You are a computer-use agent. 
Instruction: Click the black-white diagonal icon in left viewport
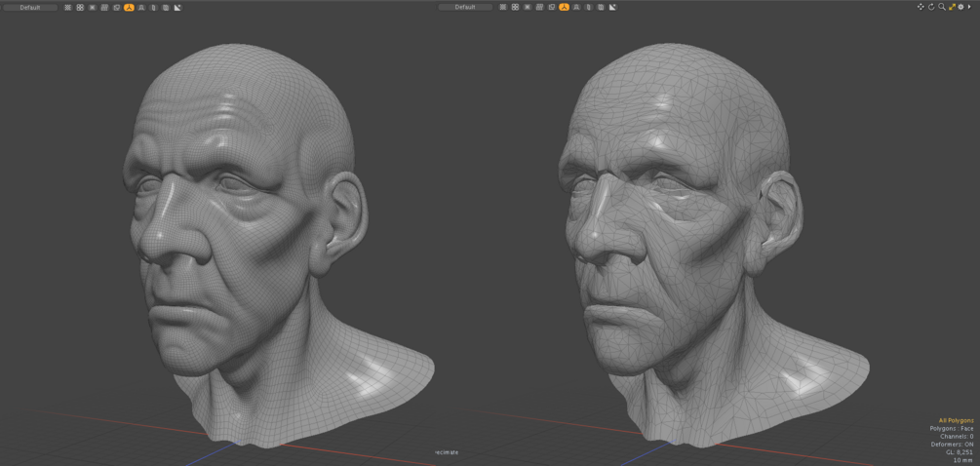coord(177,8)
